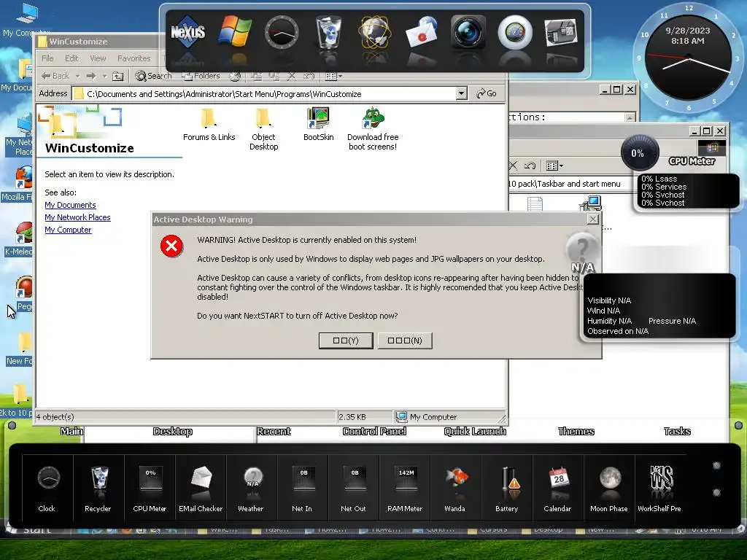Select the Moon Phase widget

tap(609, 488)
